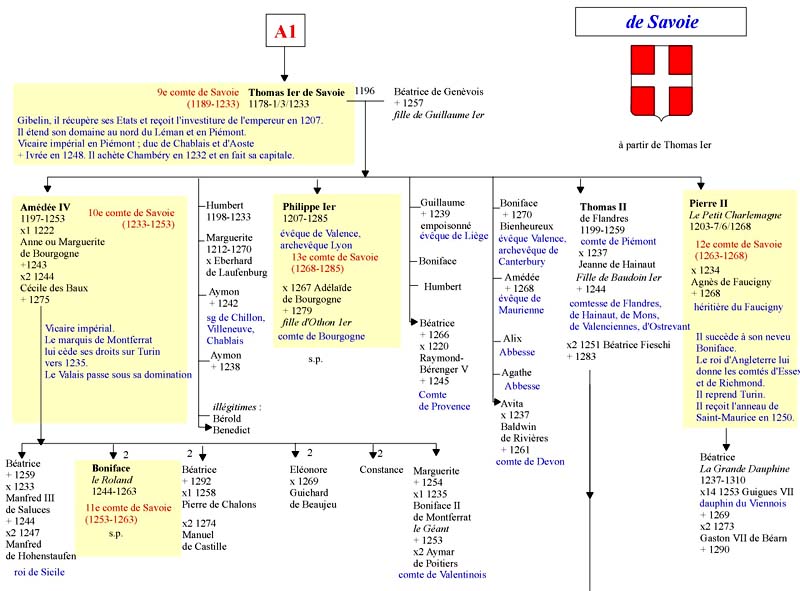Click the name "Boniface II"
Screen dimensions: 800x591
coord(437,506)
